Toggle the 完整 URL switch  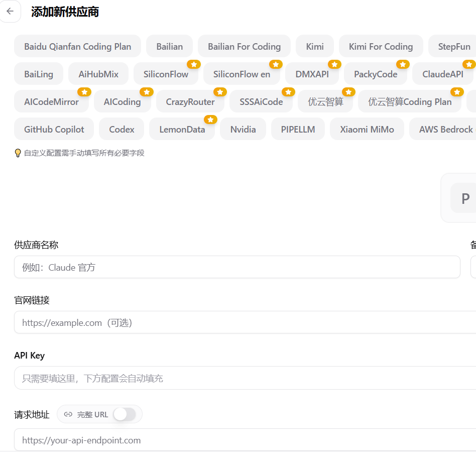(x=125, y=414)
